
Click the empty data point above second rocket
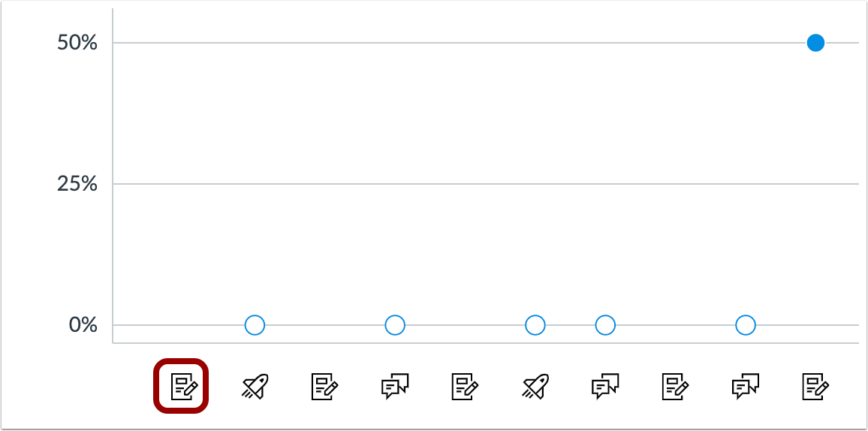coord(535,325)
